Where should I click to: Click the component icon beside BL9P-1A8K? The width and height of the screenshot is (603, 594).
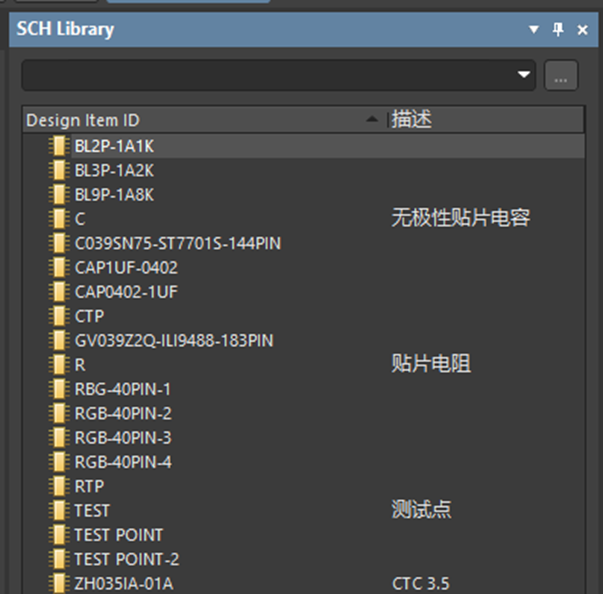pyautogui.click(x=59, y=195)
